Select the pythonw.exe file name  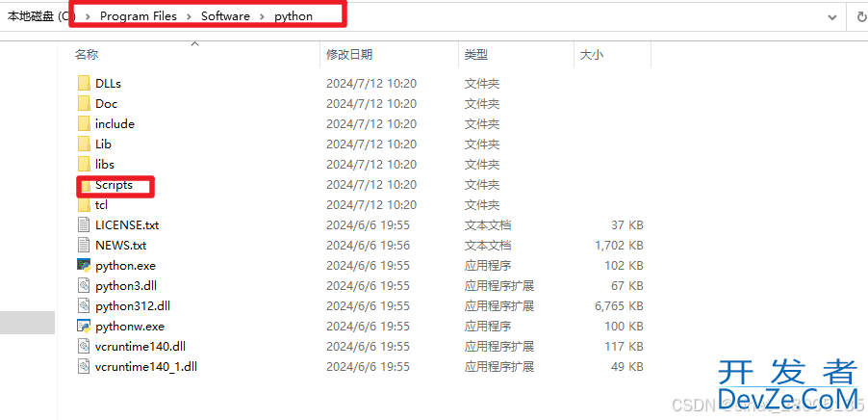(130, 327)
